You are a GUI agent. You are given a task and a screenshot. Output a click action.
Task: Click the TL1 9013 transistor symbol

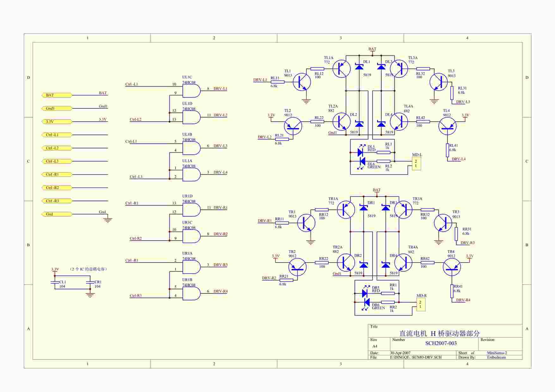tap(302, 82)
